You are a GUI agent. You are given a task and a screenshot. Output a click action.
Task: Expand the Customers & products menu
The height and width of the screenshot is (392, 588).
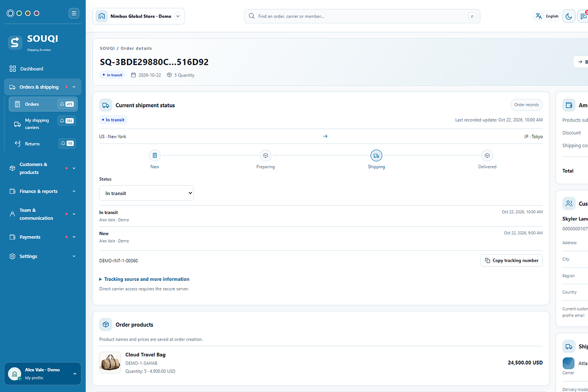click(43, 169)
